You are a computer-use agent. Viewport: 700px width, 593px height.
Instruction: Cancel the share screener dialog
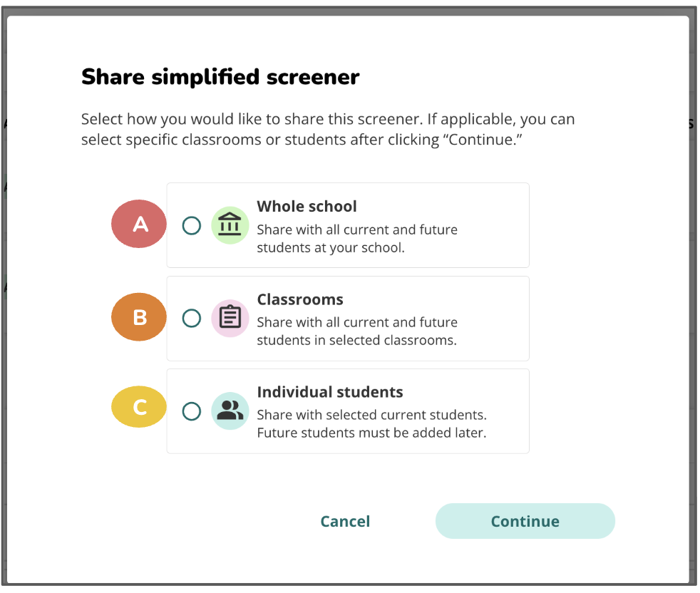(x=345, y=521)
